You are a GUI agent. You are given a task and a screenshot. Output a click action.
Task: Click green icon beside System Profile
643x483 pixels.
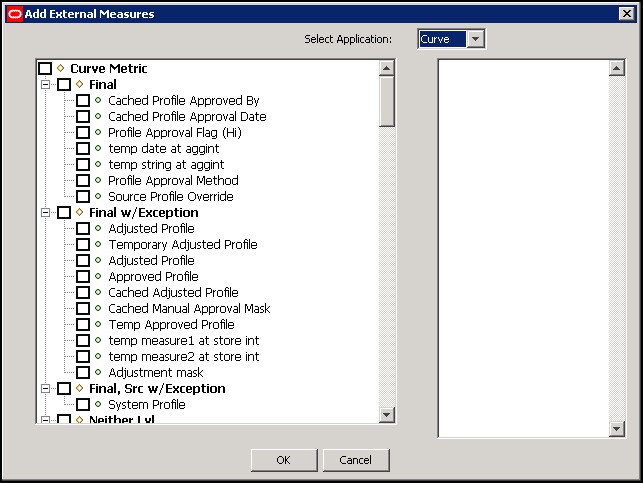point(98,404)
